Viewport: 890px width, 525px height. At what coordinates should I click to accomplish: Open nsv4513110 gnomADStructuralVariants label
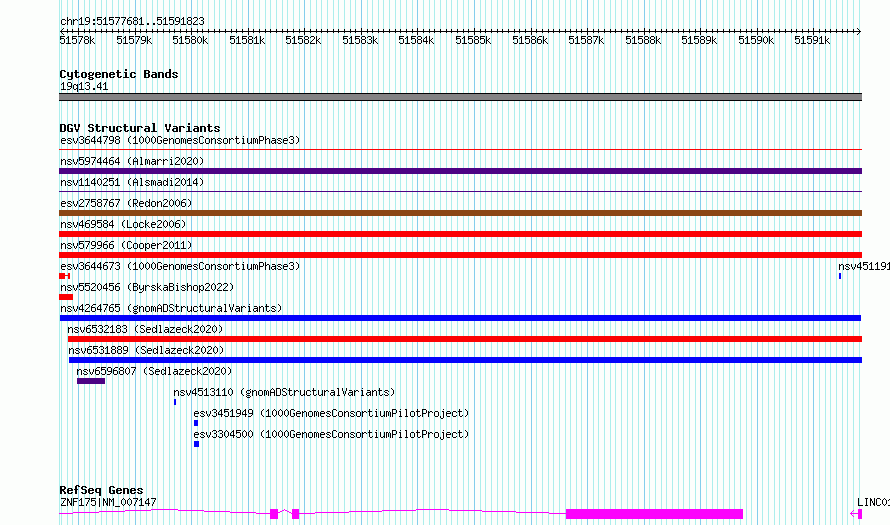click(284, 392)
